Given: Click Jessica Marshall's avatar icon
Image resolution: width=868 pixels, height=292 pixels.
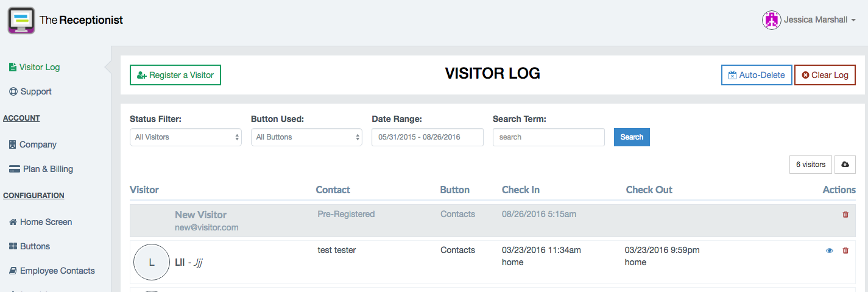Looking at the screenshot, I should (772, 20).
